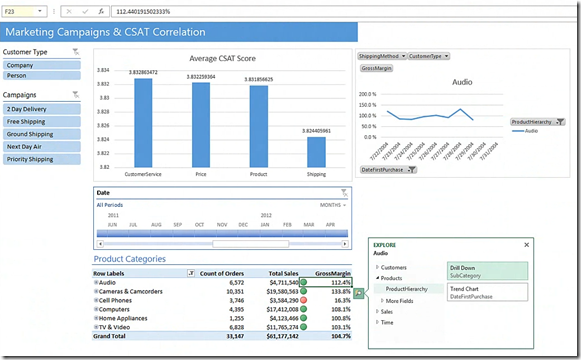Choose Trend Chart DateFirstPurchase option
Viewport: 581px width, 360px height.
pos(487,292)
